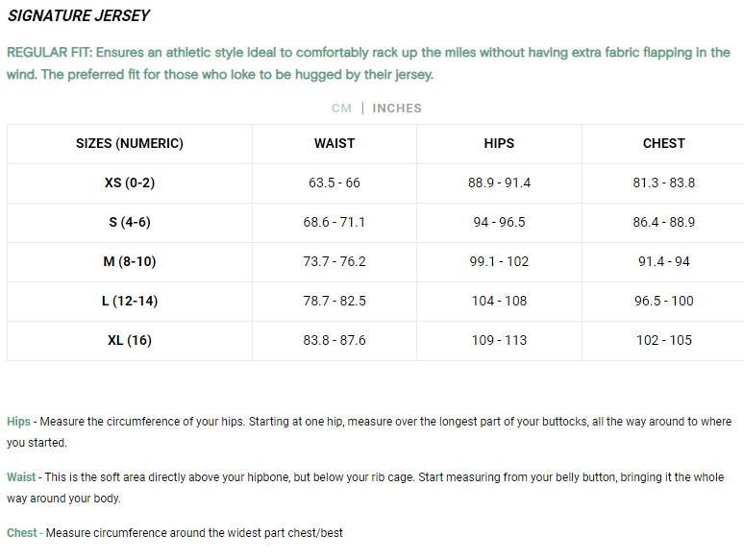Click the CHEST column header
Screen dimensions: 744x560
663,143
